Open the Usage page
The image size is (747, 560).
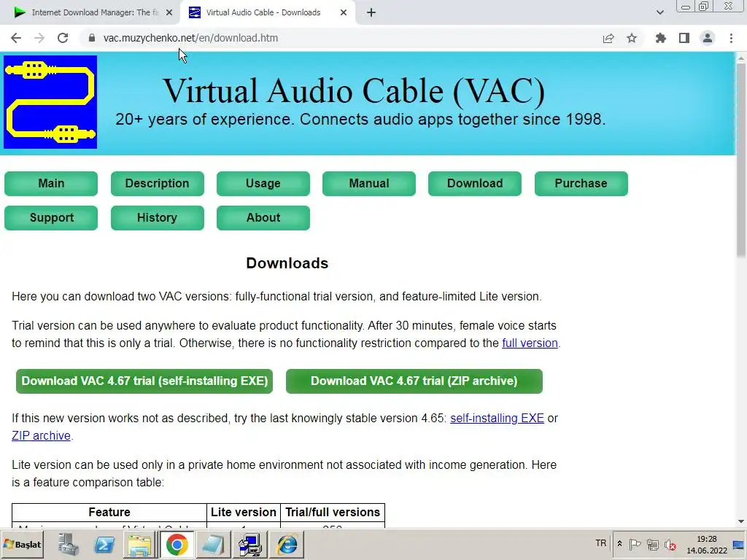click(263, 183)
